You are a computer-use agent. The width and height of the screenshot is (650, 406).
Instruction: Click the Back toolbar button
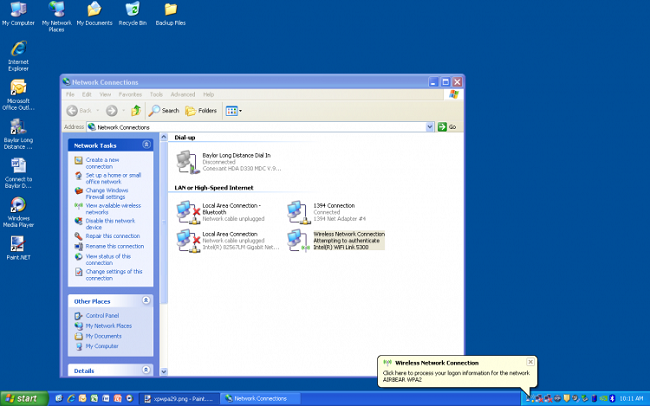[80, 111]
